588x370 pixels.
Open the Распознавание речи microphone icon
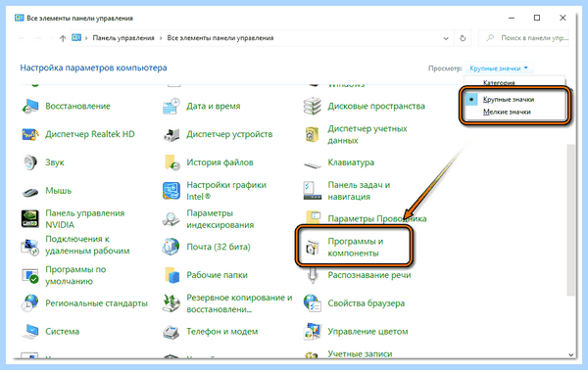pyautogui.click(x=313, y=276)
